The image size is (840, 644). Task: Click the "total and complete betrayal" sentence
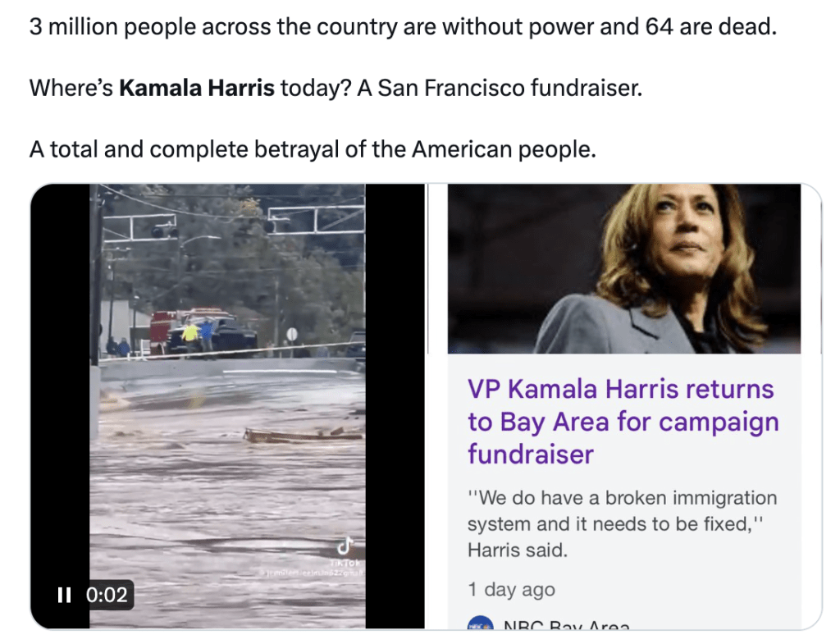coord(313,149)
